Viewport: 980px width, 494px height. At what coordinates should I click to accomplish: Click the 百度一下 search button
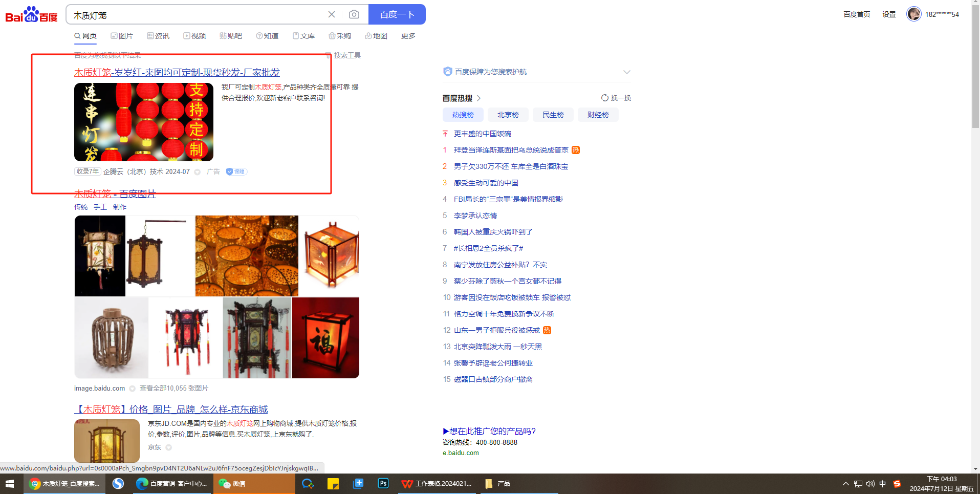(397, 14)
